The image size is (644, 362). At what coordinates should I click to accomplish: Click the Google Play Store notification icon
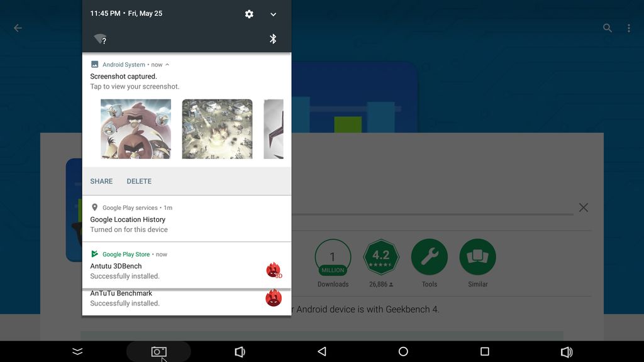click(94, 254)
